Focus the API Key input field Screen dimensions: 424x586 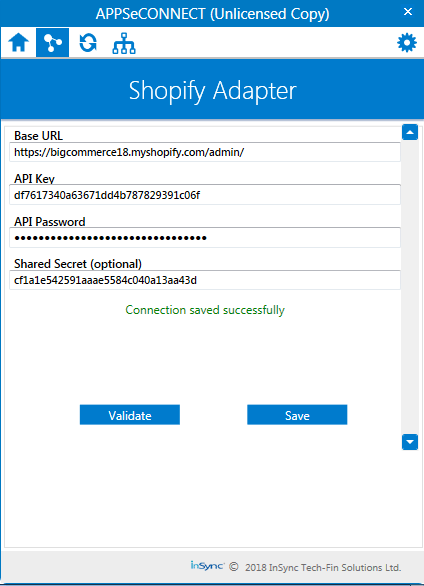pos(205,195)
